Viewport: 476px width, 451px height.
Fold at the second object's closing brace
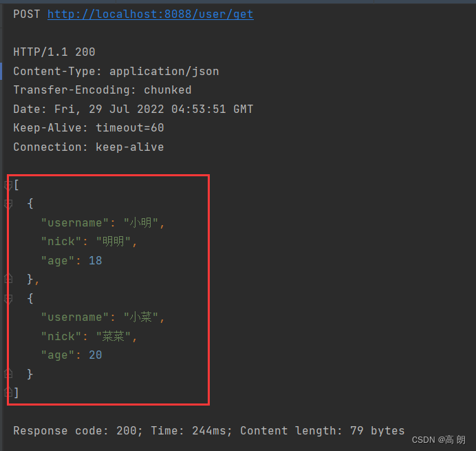[8, 373]
